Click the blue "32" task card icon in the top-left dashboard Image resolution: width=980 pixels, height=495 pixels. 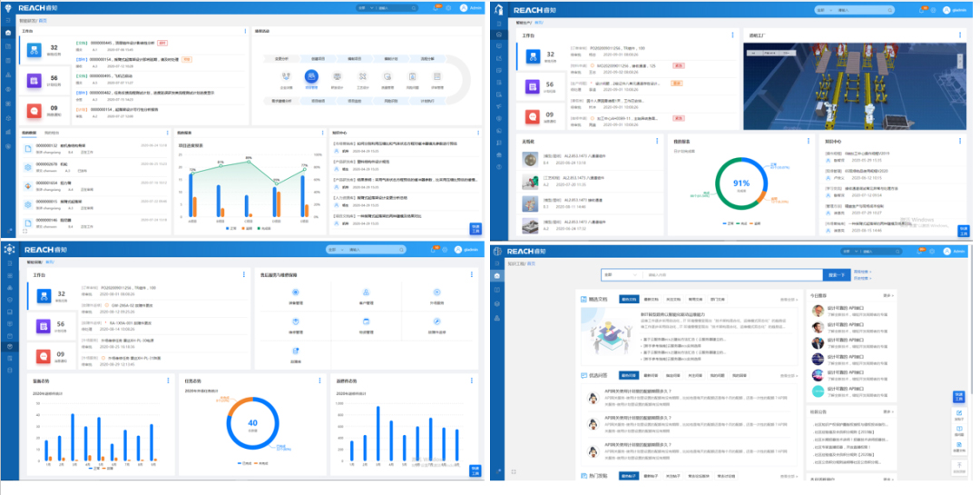[33, 49]
